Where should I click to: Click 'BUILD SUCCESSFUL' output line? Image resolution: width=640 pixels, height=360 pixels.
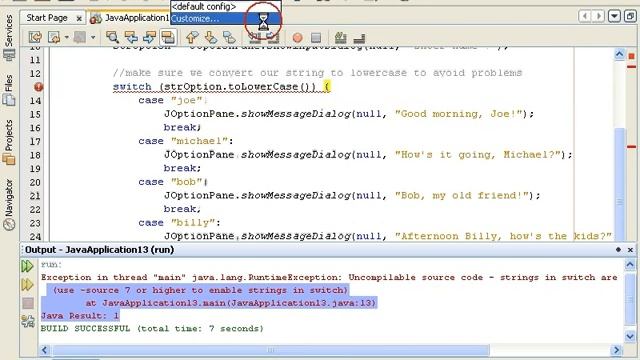pyautogui.click(x=152, y=328)
